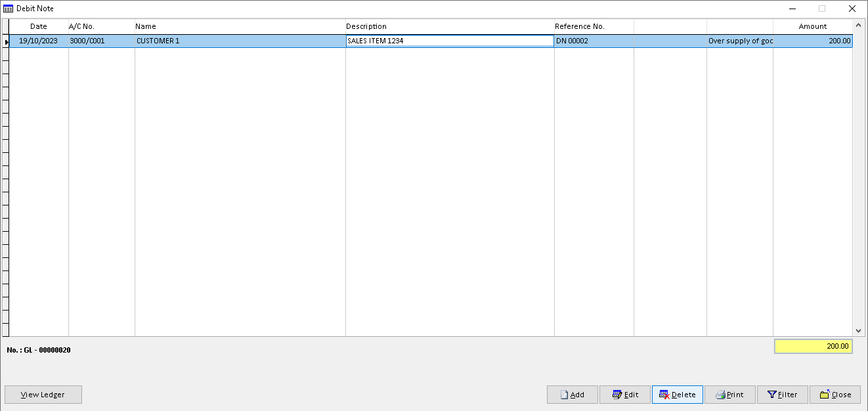
Task: Click the scrollbar down arrow
Action: [858, 331]
